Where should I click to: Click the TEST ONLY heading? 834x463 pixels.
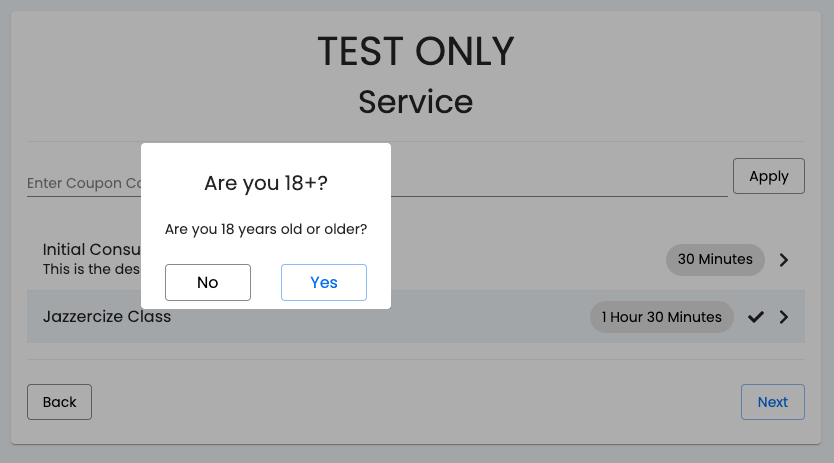pos(416,52)
